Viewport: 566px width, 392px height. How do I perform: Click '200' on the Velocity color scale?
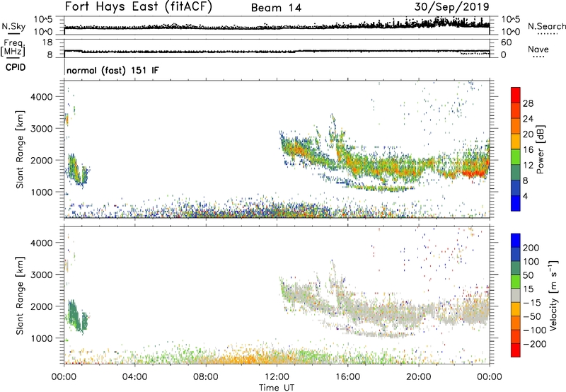[x=531, y=248]
